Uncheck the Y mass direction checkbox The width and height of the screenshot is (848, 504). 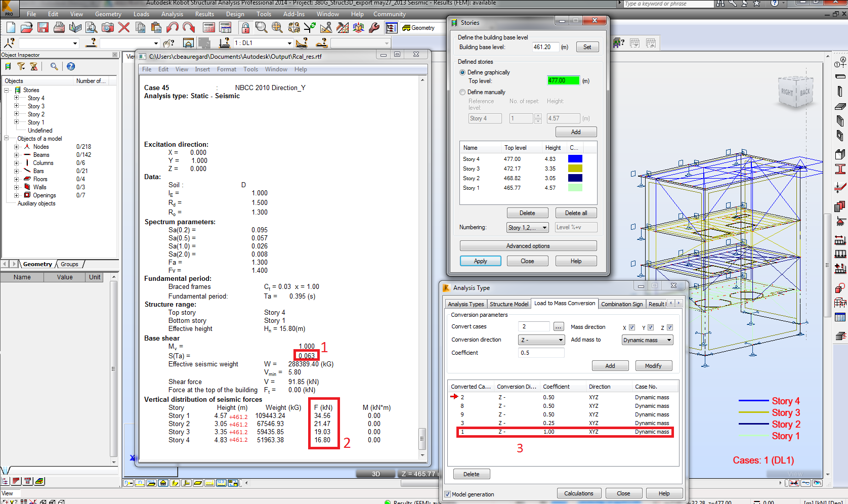(651, 328)
